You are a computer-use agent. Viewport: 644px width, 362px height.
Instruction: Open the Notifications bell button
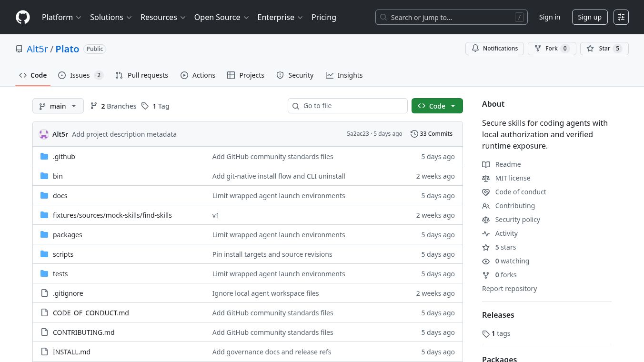point(494,49)
